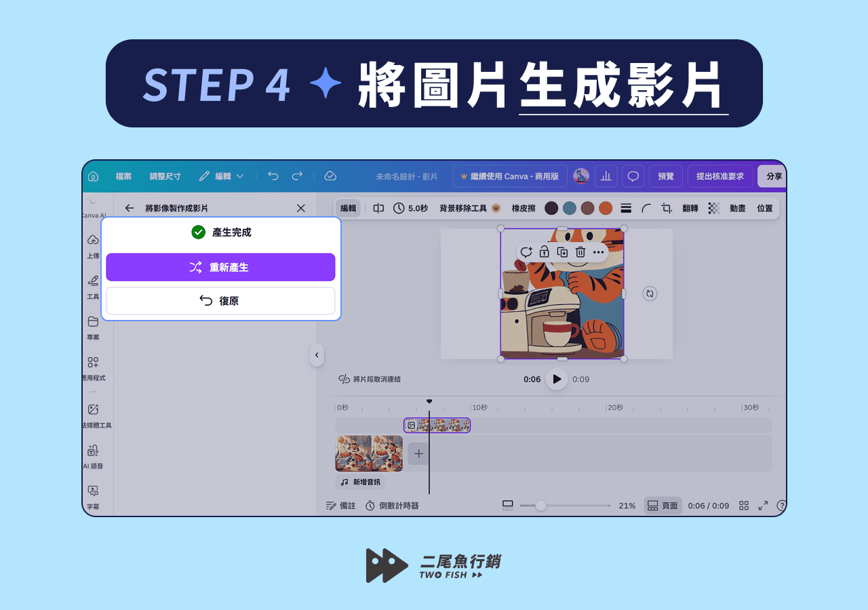Open the 5.0秒 duration setting
The height and width of the screenshot is (610, 868).
point(410,208)
